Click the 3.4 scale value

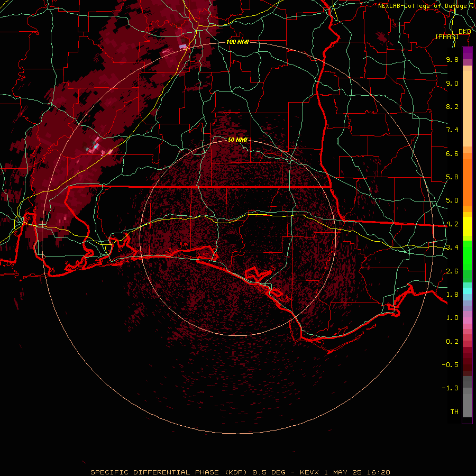pyautogui.click(x=452, y=248)
